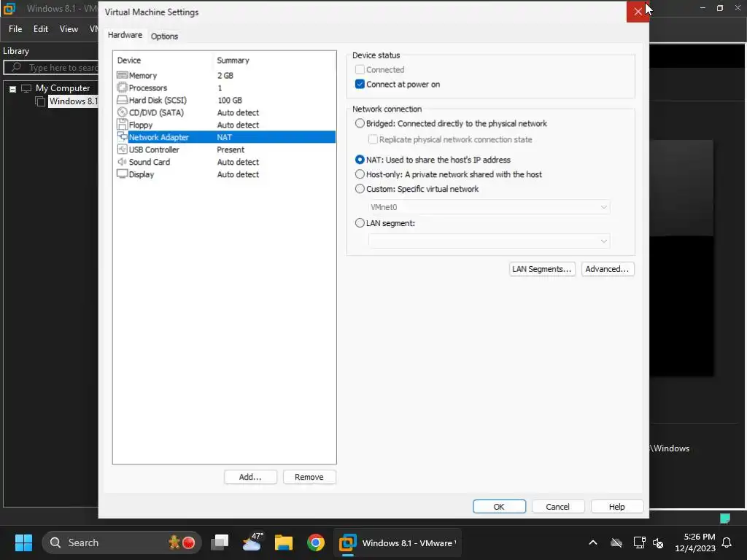Click the LAN Segments... button
747x560 pixels.
pyautogui.click(x=542, y=269)
